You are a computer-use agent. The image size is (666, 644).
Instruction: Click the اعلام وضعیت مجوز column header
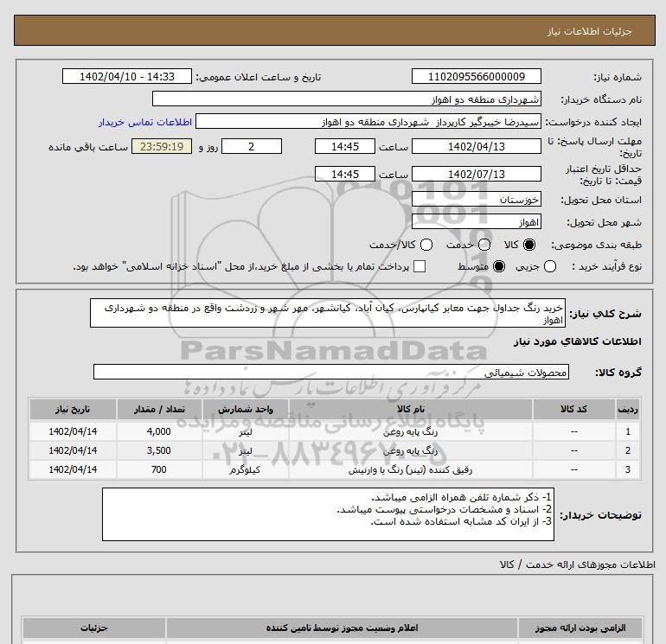point(342,628)
